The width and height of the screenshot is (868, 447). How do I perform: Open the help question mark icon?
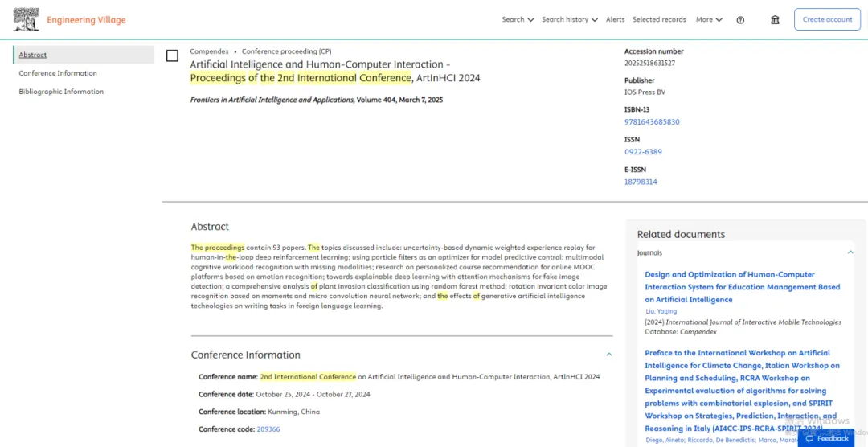[740, 20]
